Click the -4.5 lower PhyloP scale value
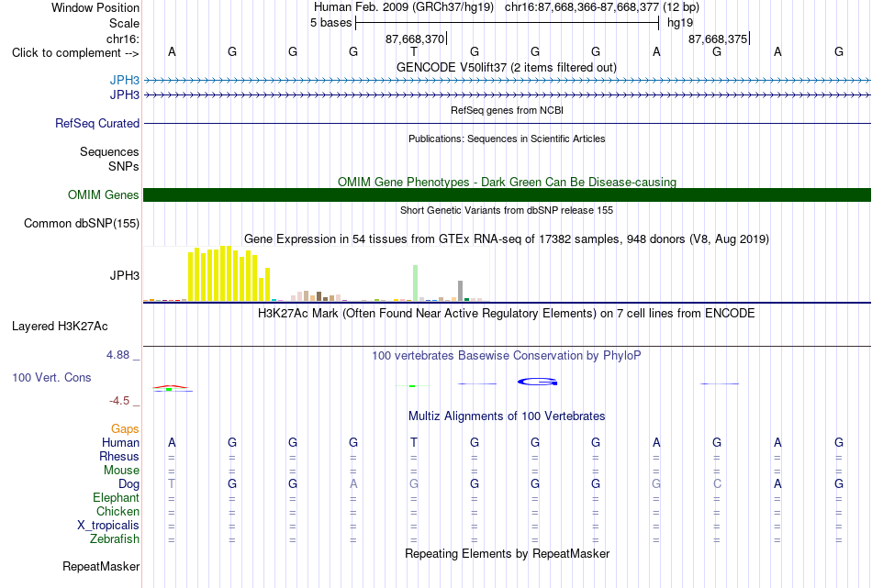 tap(119, 401)
